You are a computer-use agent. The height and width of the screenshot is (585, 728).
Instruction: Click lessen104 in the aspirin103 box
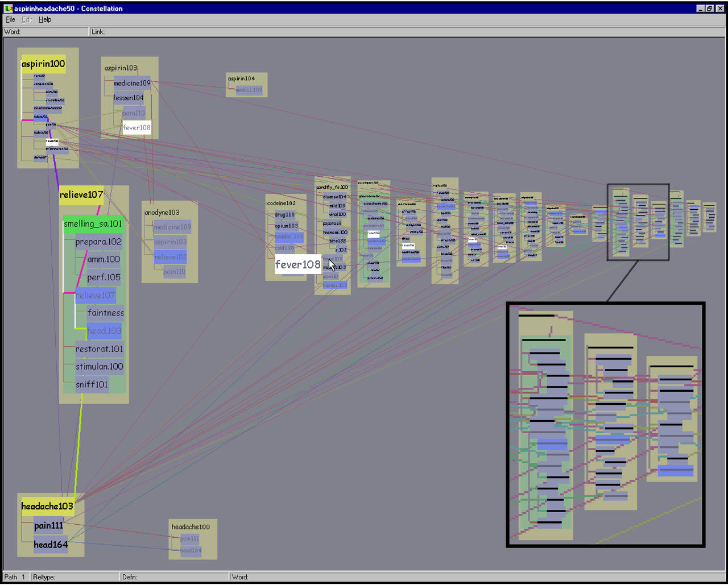coord(129,98)
